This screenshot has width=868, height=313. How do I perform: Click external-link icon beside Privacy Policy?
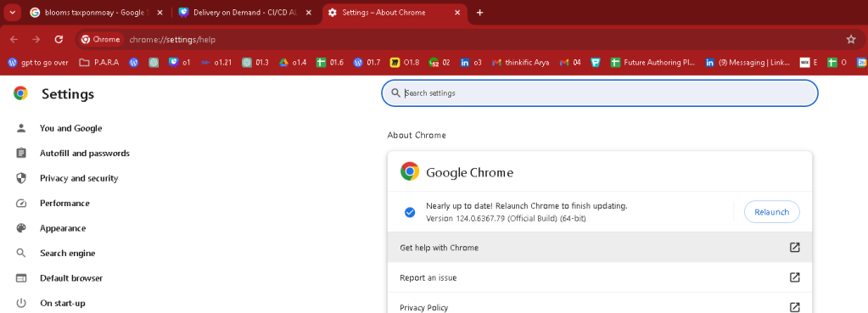(794, 307)
